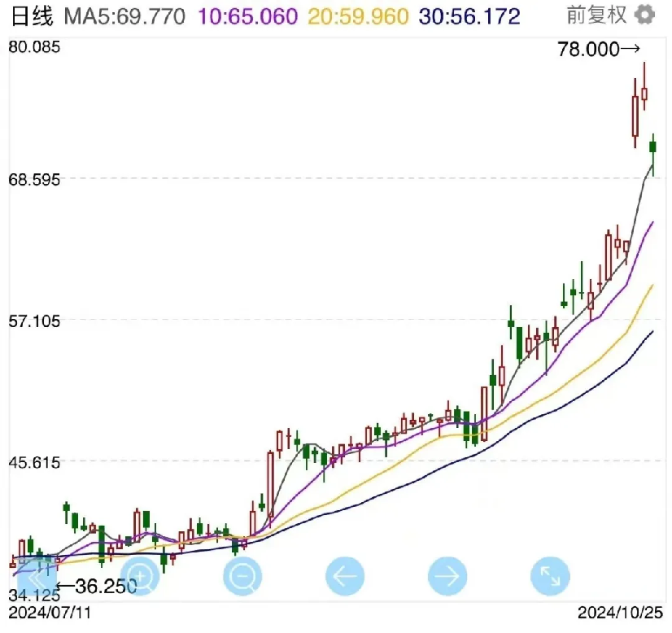The width and height of the screenshot is (672, 633).
Task: Click the 2024/07/11 start date label
Action: click(50, 613)
